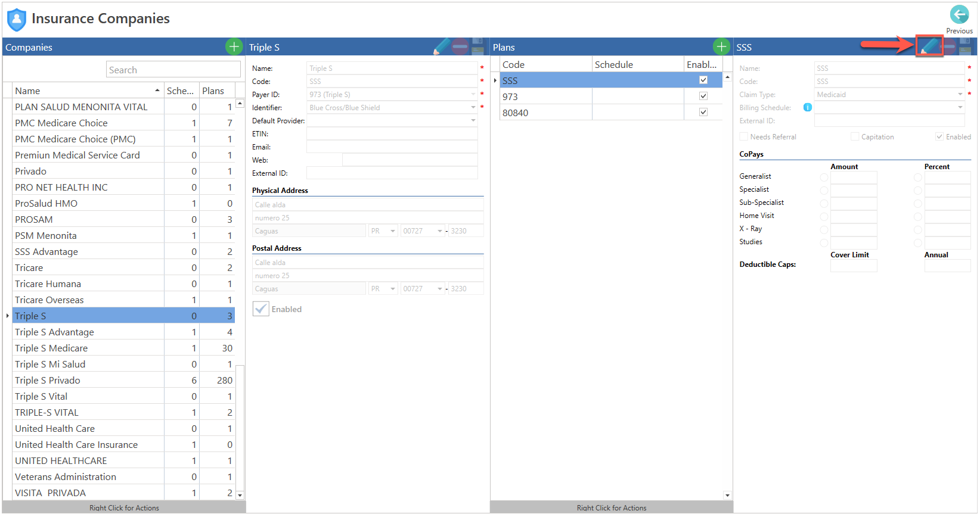
Task: Show Billing Schedule info icon
Action: tap(807, 107)
